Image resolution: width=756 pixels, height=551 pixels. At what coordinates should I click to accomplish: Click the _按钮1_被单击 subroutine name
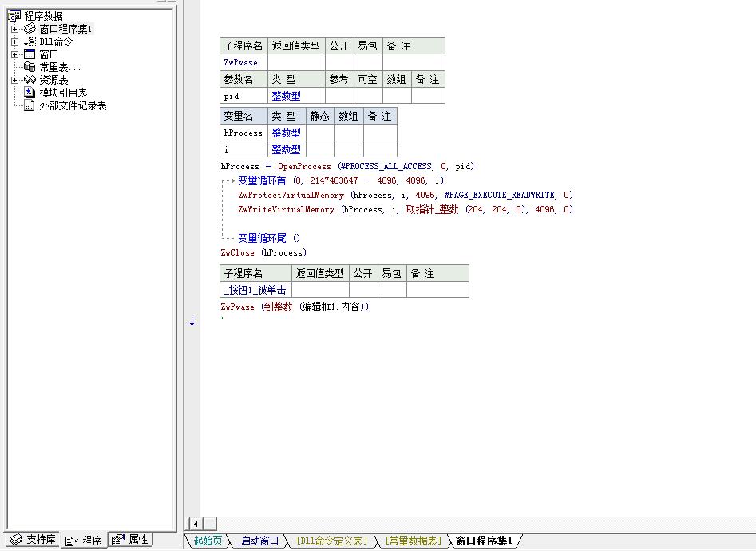click(255, 290)
